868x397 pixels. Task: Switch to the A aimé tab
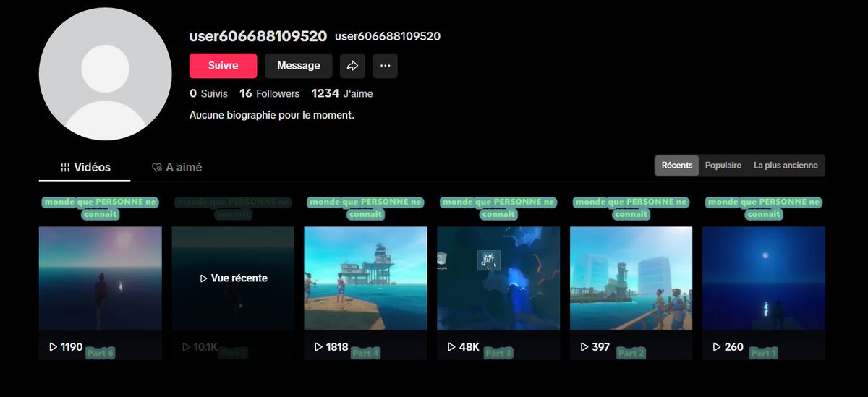pyautogui.click(x=176, y=167)
